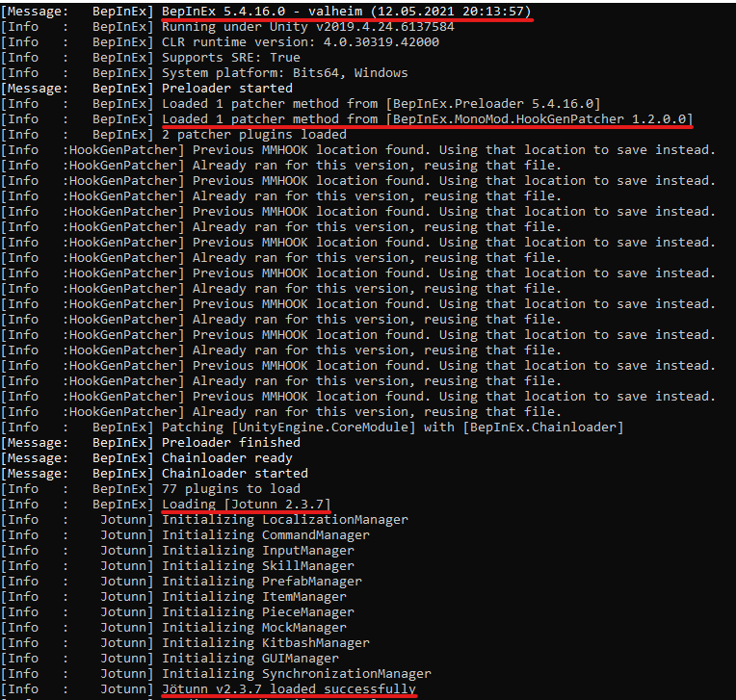Click the 'Running under Unity v2019.4.24.6137584' line
The height and width of the screenshot is (700, 736).
(308, 27)
